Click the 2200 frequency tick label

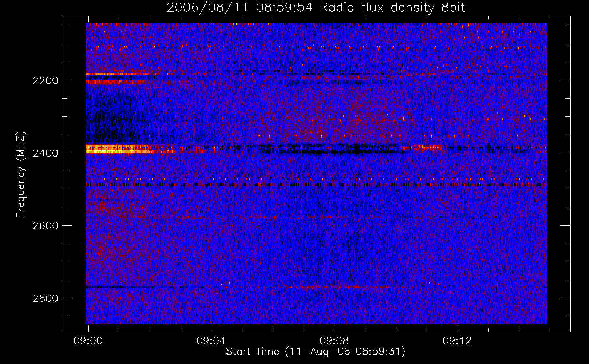tap(46, 80)
